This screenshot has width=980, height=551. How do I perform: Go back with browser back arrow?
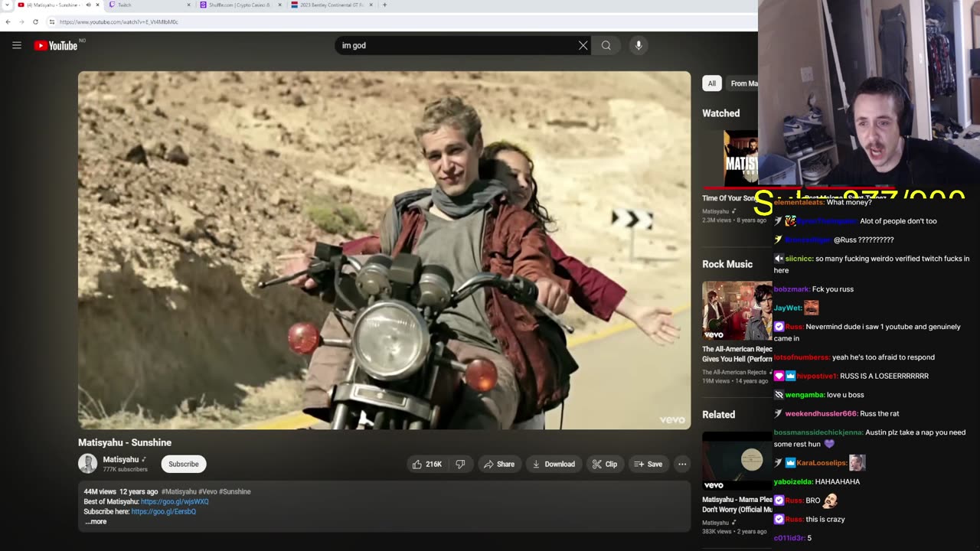coord(8,21)
